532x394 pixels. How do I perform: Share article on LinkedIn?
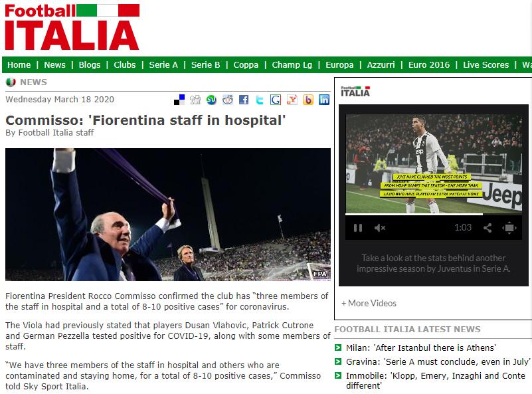(324, 100)
